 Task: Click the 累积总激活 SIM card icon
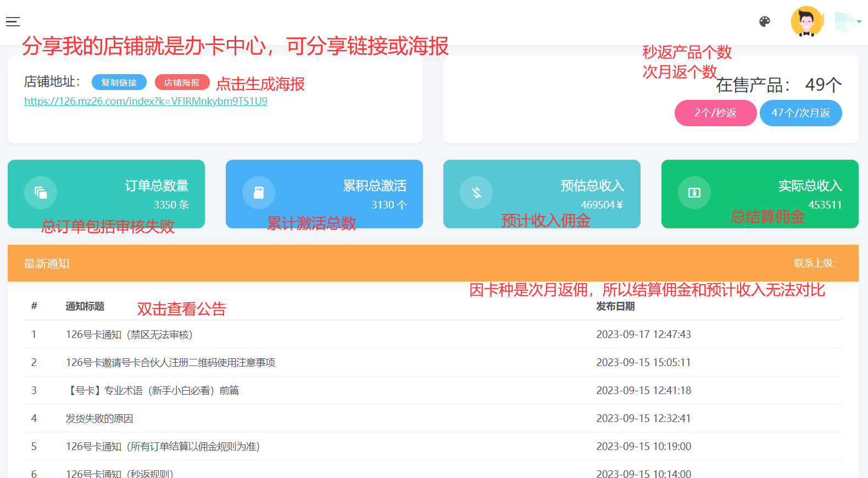point(259,193)
